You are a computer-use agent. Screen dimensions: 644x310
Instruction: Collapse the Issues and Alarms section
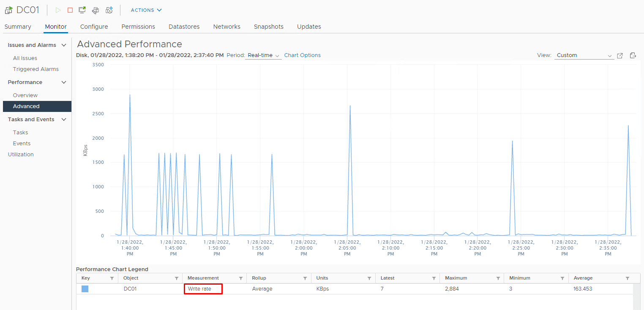click(64, 45)
